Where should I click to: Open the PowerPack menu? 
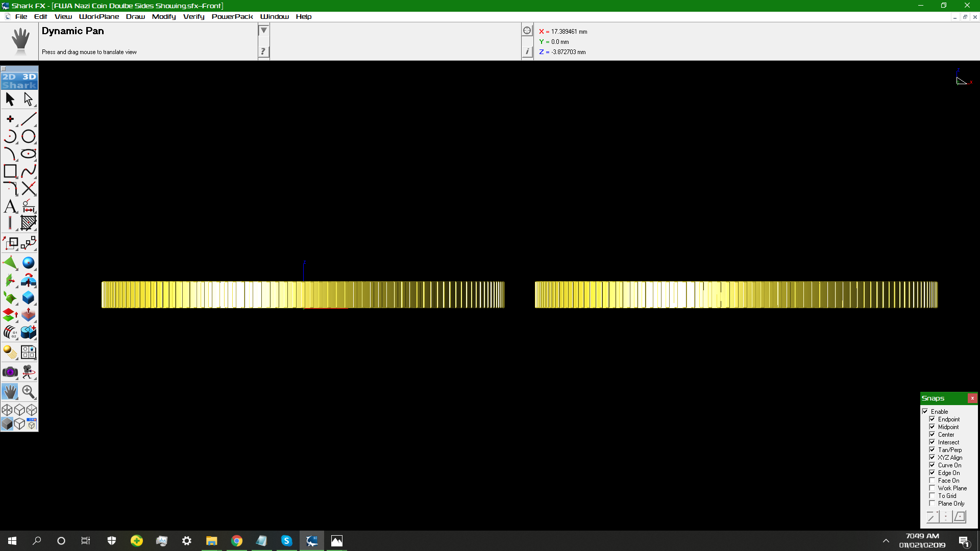232,16
